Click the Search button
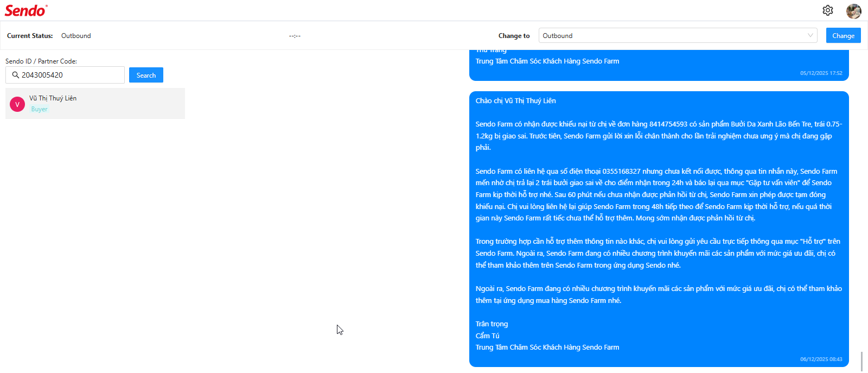 pyautogui.click(x=146, y=75)
